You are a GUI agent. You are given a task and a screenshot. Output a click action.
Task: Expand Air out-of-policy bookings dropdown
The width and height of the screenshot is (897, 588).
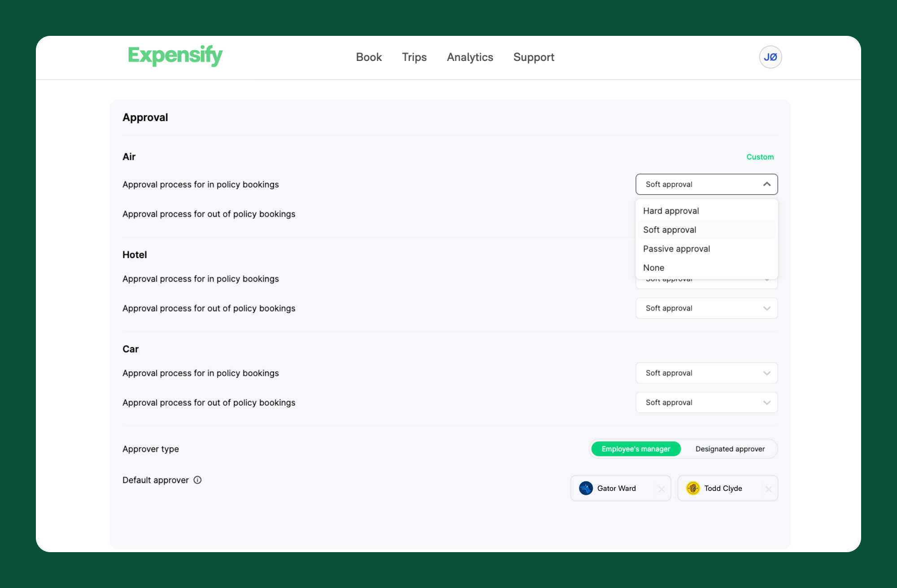[x=706, y=213]
